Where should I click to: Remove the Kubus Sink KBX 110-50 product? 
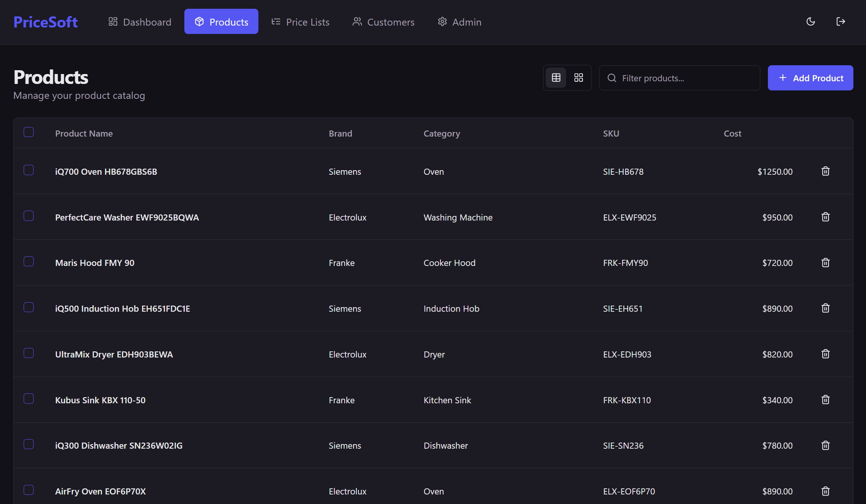(826, 400)
